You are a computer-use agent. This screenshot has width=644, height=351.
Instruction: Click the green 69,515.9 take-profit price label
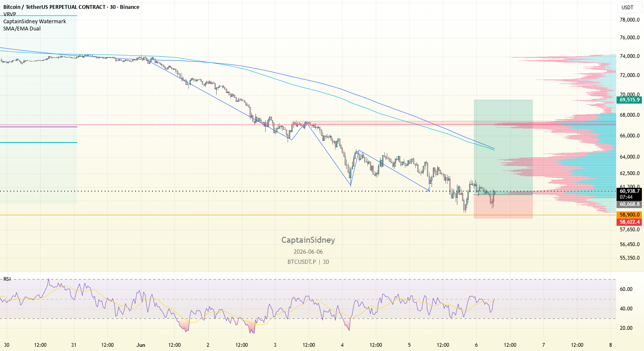pos(629,100)
